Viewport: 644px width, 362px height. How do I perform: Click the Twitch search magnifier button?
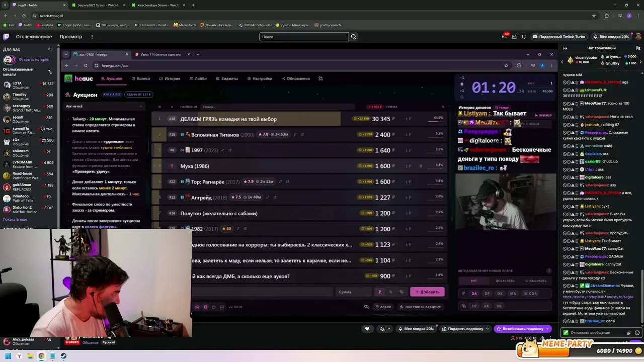[354, 37]
